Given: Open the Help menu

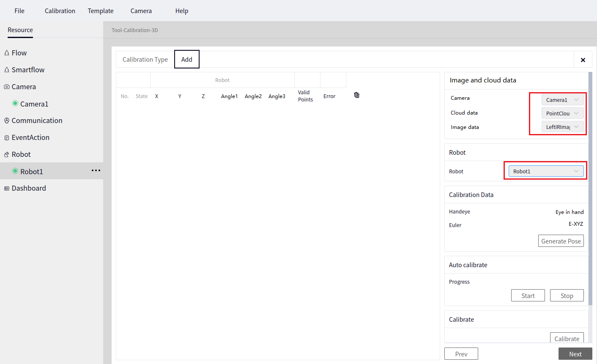Looking at the screenshot, I should [182, 11].
